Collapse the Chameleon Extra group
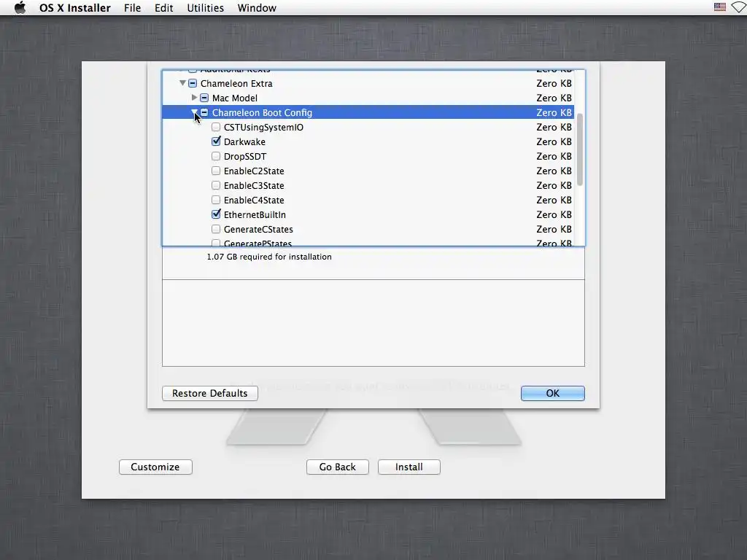This screenshot has width=747, height=560. pyautogui.click(x=182, y=83)
